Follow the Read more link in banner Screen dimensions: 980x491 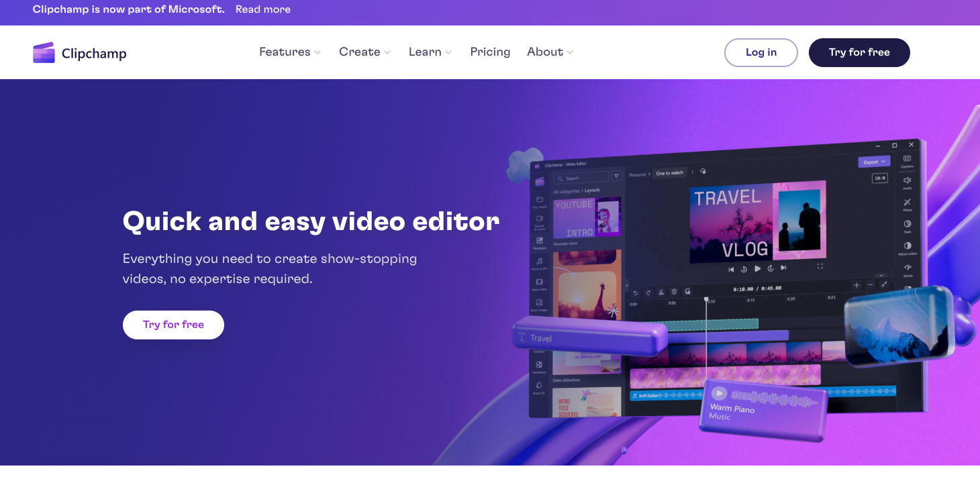coord(263,9)
